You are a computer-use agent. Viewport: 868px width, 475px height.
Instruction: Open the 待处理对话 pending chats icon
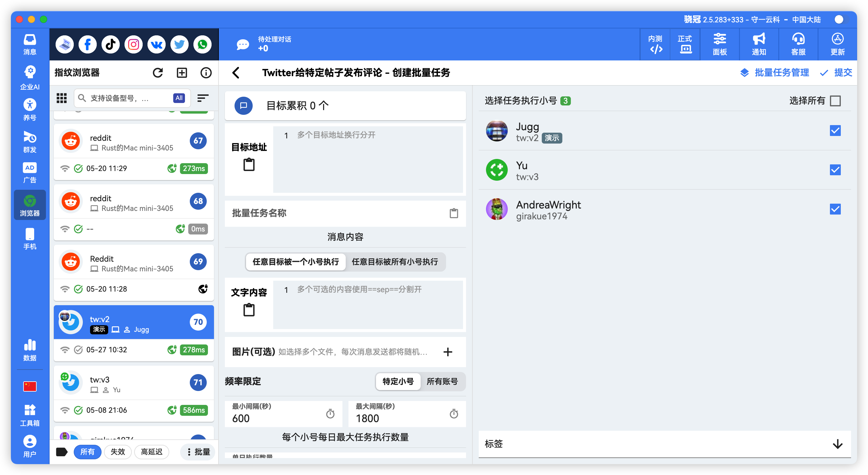(243, 44)
